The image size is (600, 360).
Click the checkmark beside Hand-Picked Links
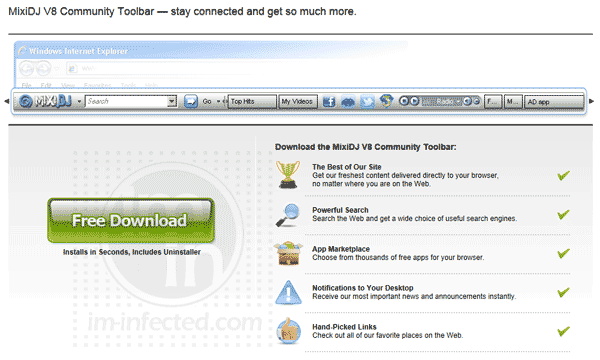[x=563, y=331]
